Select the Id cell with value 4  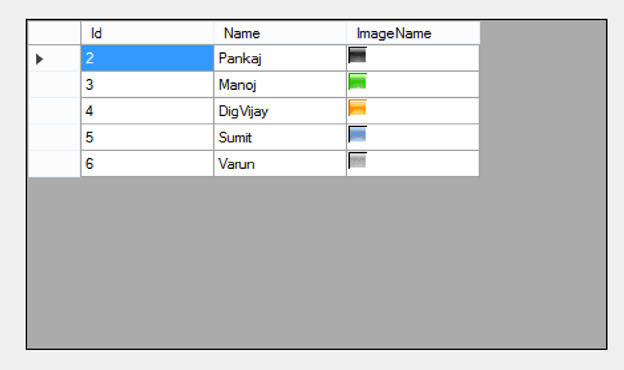tap(147, 111)
